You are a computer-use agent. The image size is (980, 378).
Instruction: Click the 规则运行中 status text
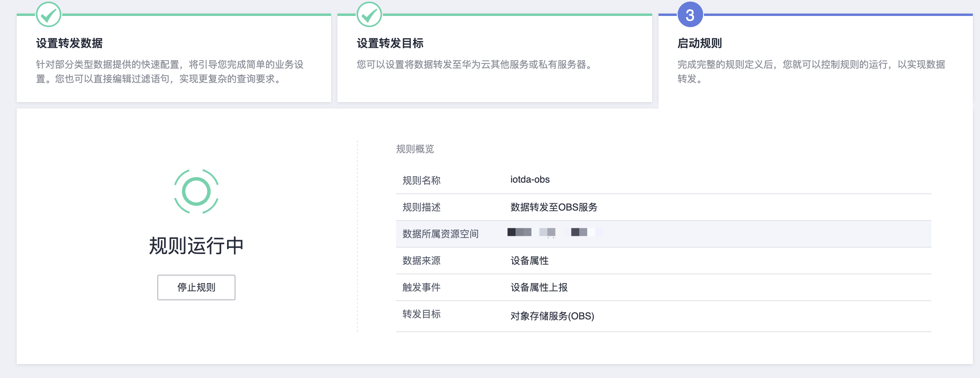point(196,246)
